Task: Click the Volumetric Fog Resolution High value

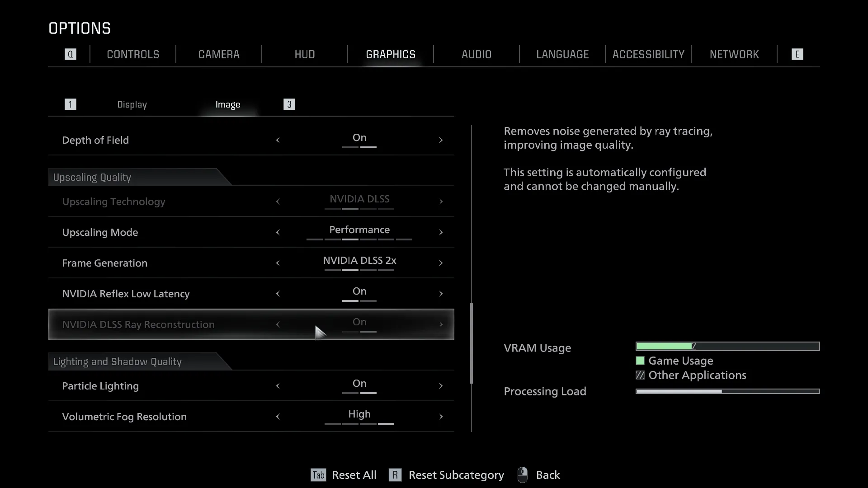Action: [359, 414]
